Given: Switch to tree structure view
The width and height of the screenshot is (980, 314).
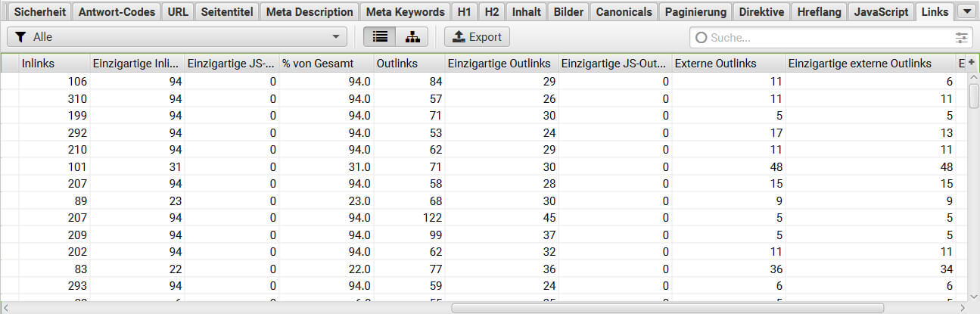Looking at the screenshot, I should (412, 36).
